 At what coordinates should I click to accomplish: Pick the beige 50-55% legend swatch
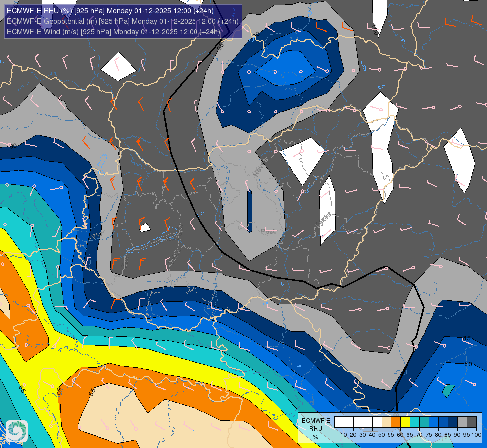coord(387,422)
